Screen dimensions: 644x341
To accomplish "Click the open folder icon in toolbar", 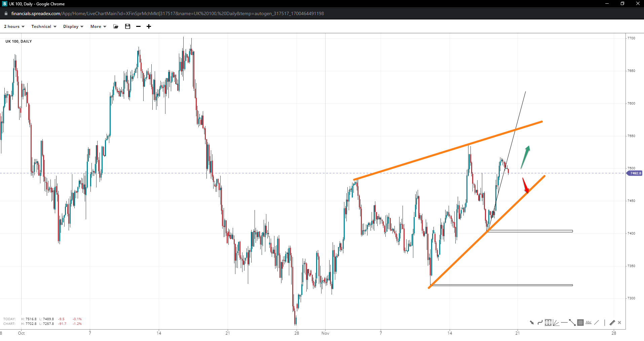I will [x=116, y=27].
